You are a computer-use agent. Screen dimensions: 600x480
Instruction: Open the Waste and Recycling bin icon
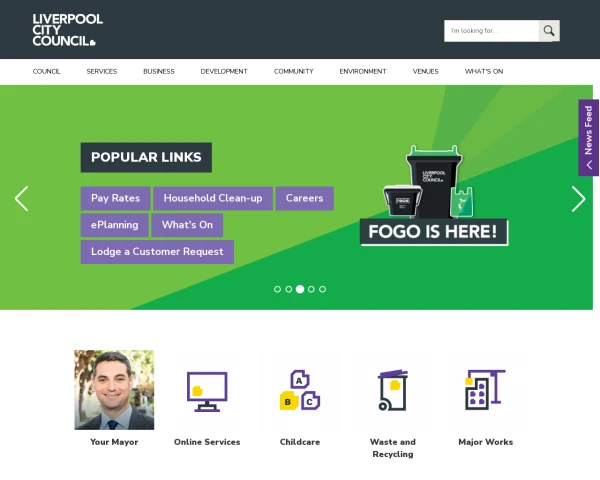point(393,390)
